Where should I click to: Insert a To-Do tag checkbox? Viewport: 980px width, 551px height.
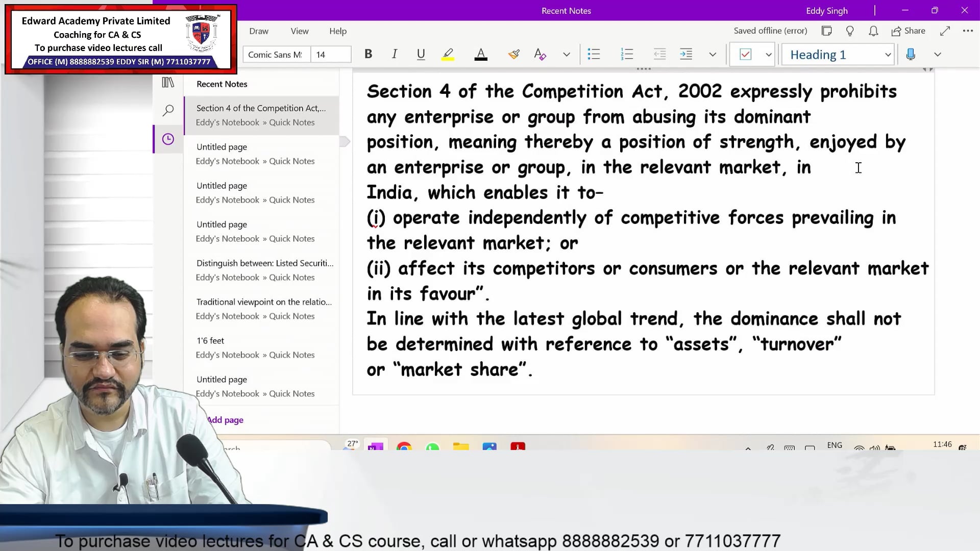[x=746, y=54]
